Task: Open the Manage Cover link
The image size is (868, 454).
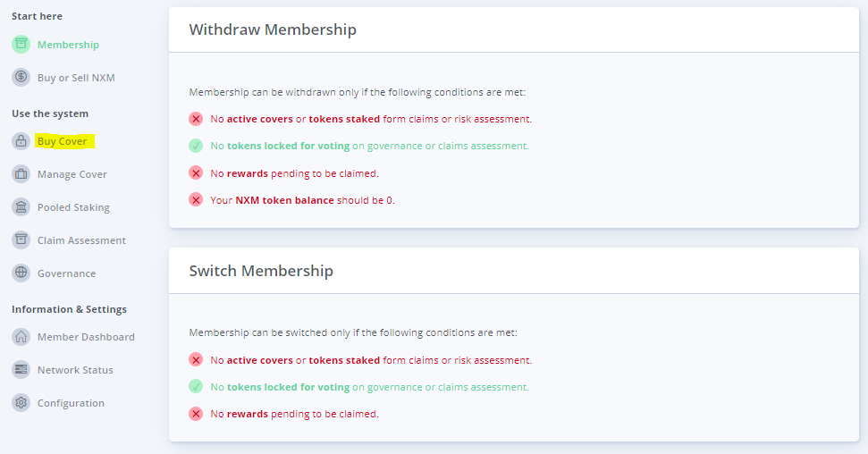Action: click(72, 174)
